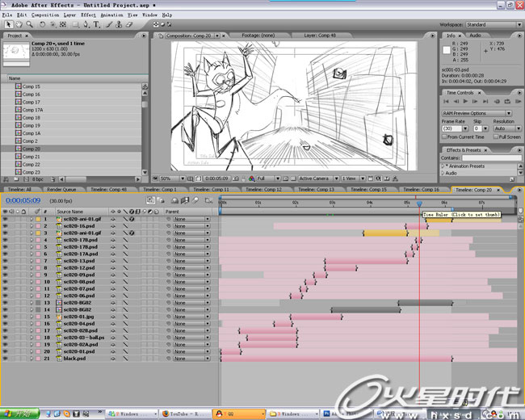Click the Flowchart view icon in viewer
The width and height of the screenshot is (525, 420).
[x=395, y=178]
